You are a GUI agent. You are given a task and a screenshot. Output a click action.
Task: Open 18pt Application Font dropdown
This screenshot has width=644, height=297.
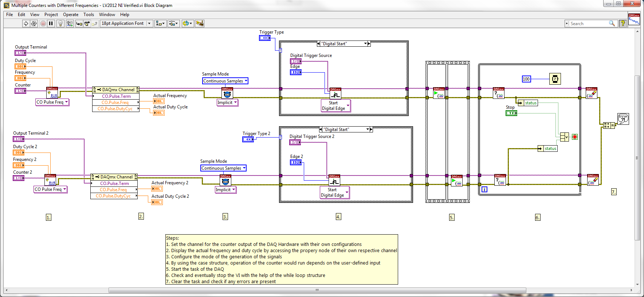[x=126, y=23]
